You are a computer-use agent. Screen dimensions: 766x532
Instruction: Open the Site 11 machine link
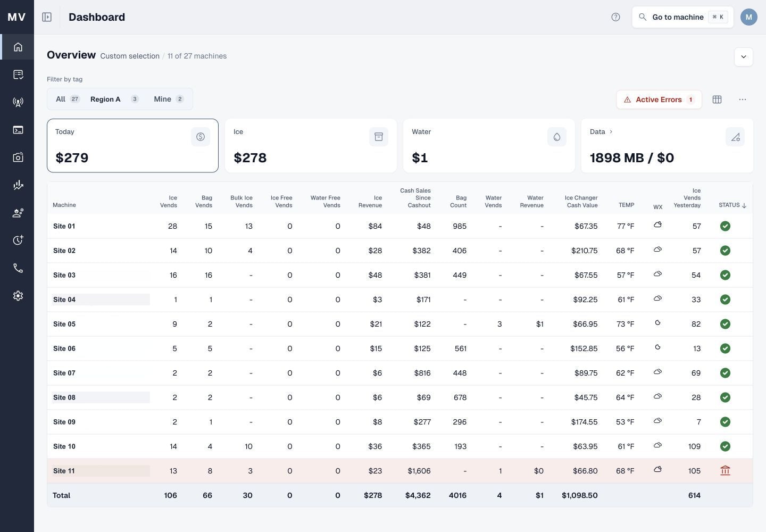pyautogui.click(x=64, y=471)
